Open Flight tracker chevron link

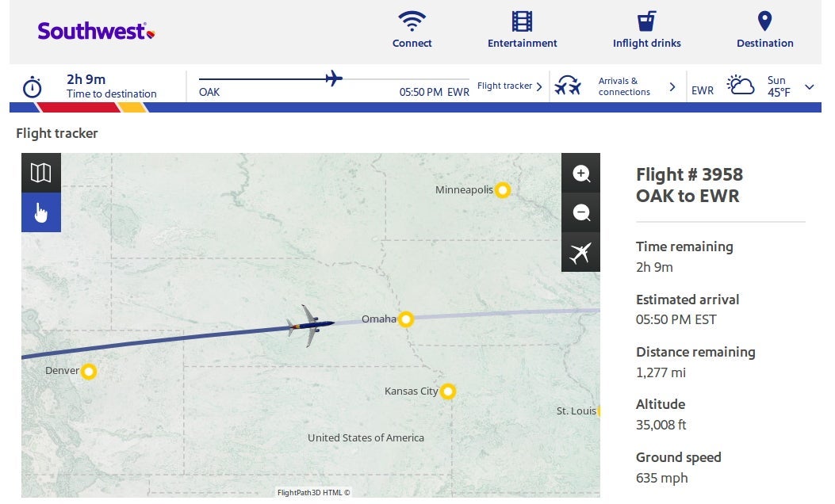539,86
